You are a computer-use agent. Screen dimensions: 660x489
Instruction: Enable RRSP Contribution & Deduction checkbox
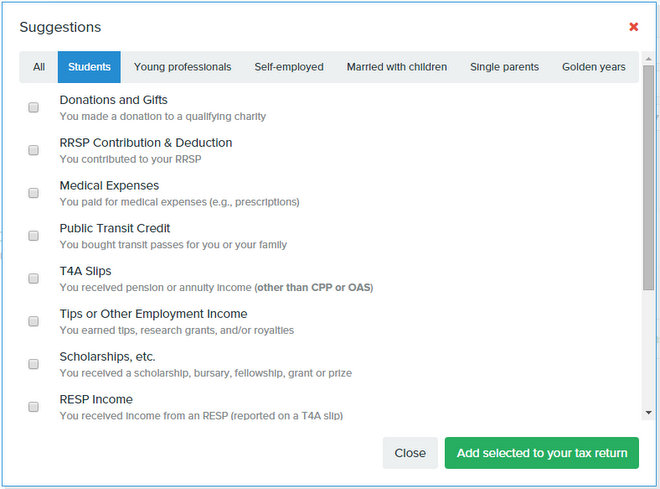(x=34, y=150)
